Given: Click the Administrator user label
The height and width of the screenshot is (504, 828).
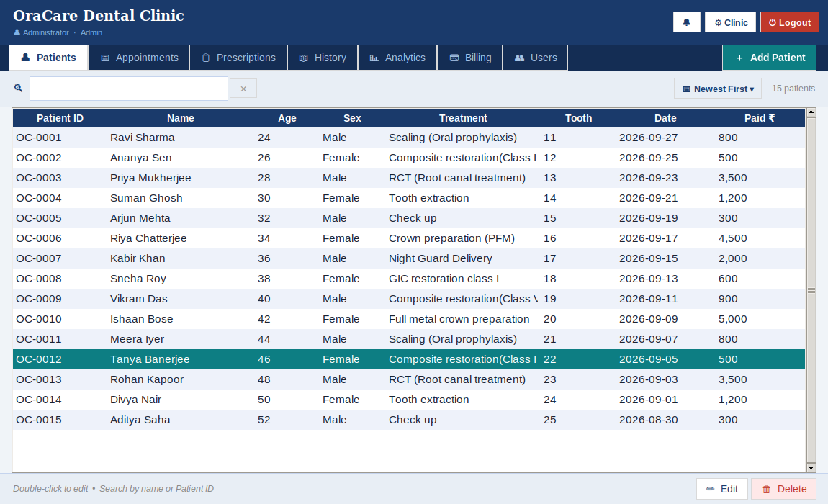Looking at the screenshot, I should pos(45,32).
